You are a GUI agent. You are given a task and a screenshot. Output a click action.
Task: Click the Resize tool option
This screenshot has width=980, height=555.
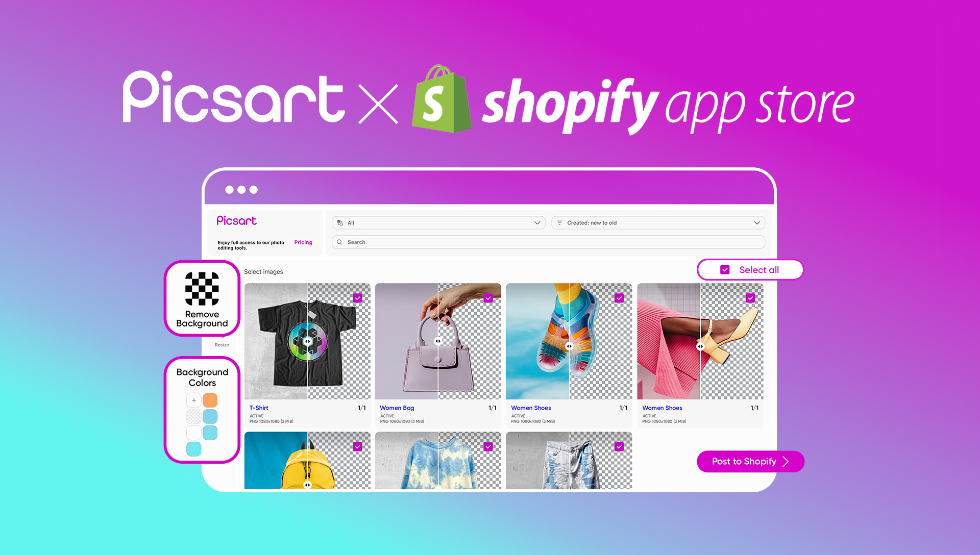click(x=221, y=344)
